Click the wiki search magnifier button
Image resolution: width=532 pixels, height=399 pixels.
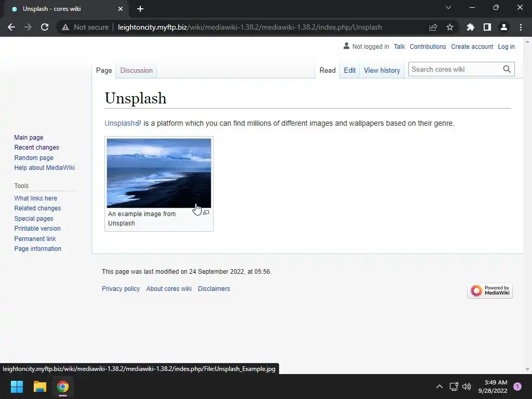click(507, 69)
